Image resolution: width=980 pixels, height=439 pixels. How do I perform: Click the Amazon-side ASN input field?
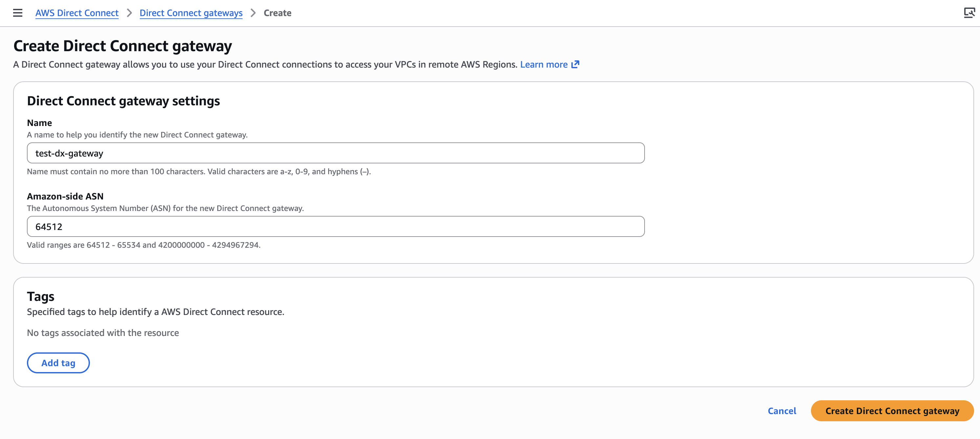[x=335, y=226]
